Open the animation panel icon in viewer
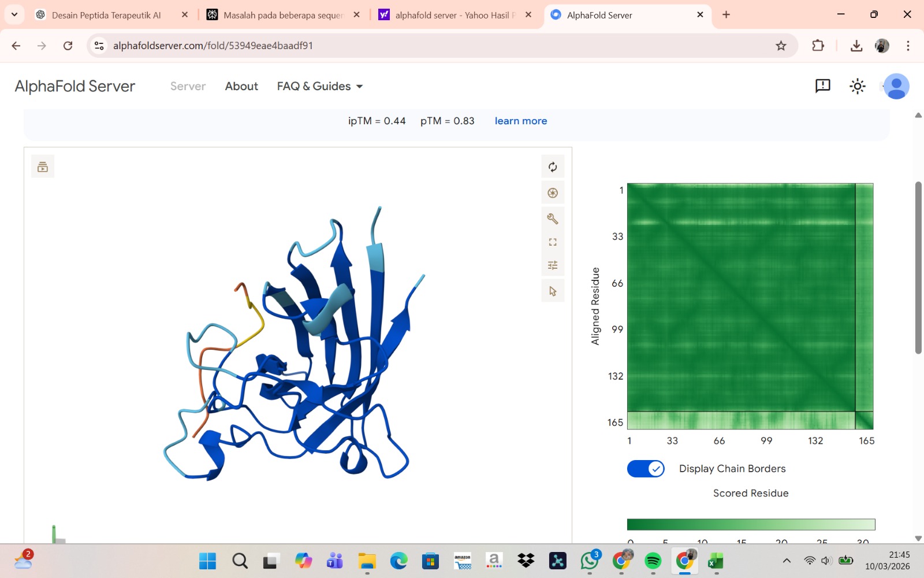This screenshot has width=924, height=578. [43, 167]
